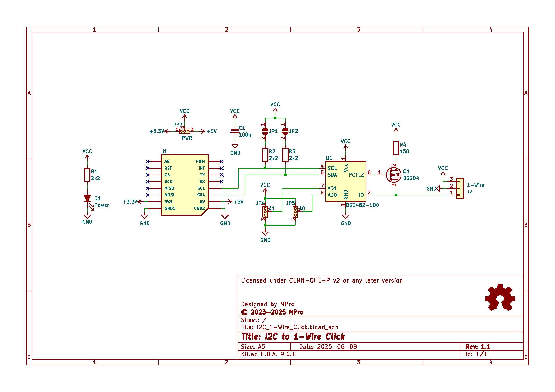555x392 pixels.
Task: Click the "Power" label next to D1
Action: pos(102,205)
